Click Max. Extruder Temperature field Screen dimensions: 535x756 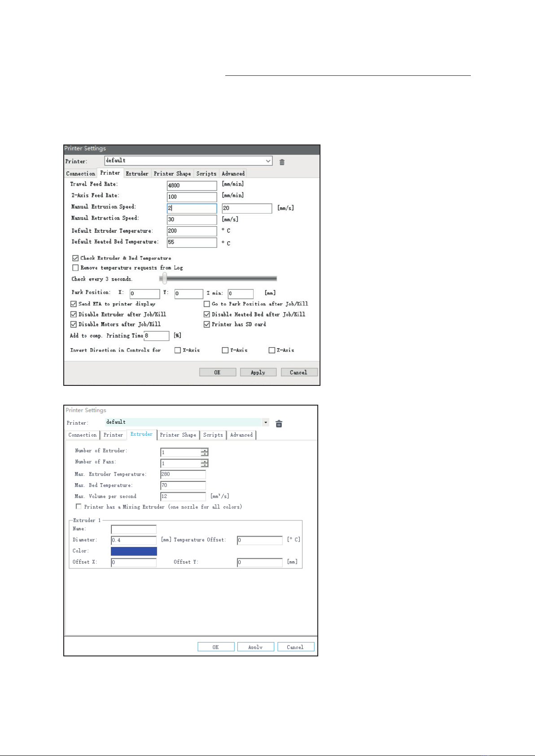pyautogui.click(x=183, y=475)
